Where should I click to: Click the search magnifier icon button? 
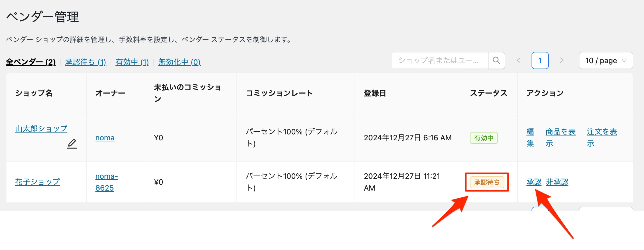coord(496,60)
